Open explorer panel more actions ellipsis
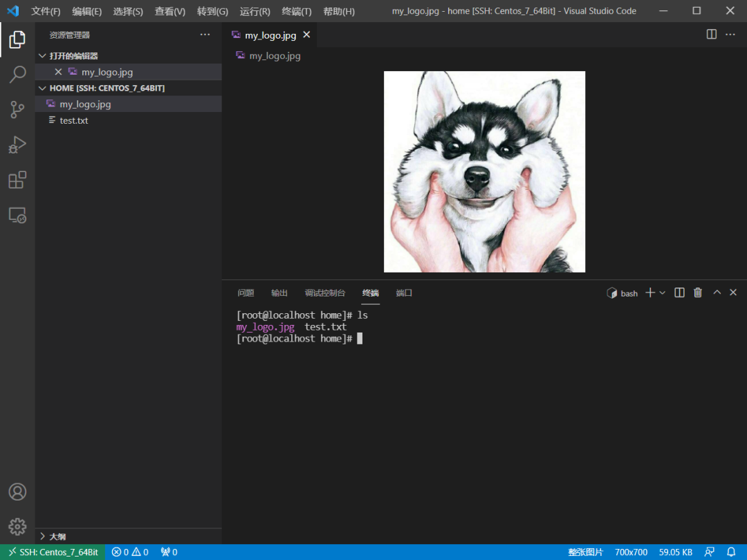 pos(205,35)
